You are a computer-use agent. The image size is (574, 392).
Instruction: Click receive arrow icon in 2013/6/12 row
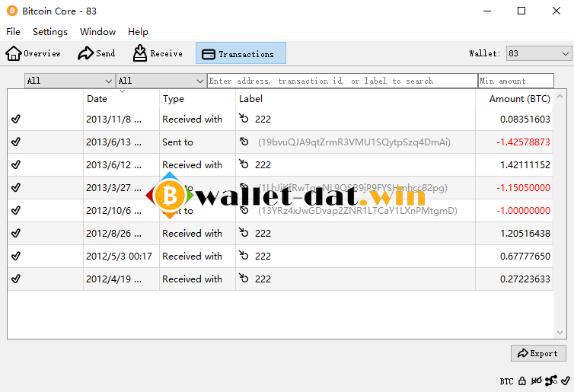point(244,164)
